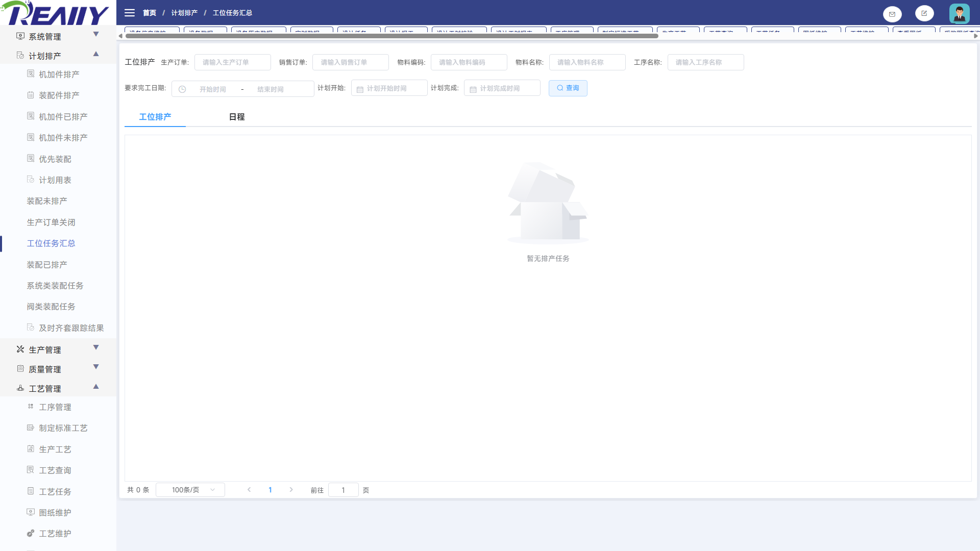Click the Really logo

[x=55, y=13]
